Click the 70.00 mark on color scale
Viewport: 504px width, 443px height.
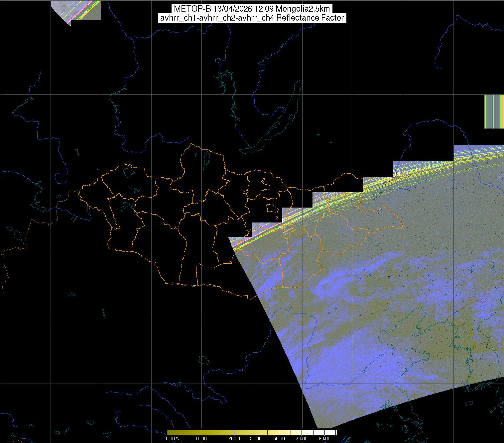pos(302,438)
